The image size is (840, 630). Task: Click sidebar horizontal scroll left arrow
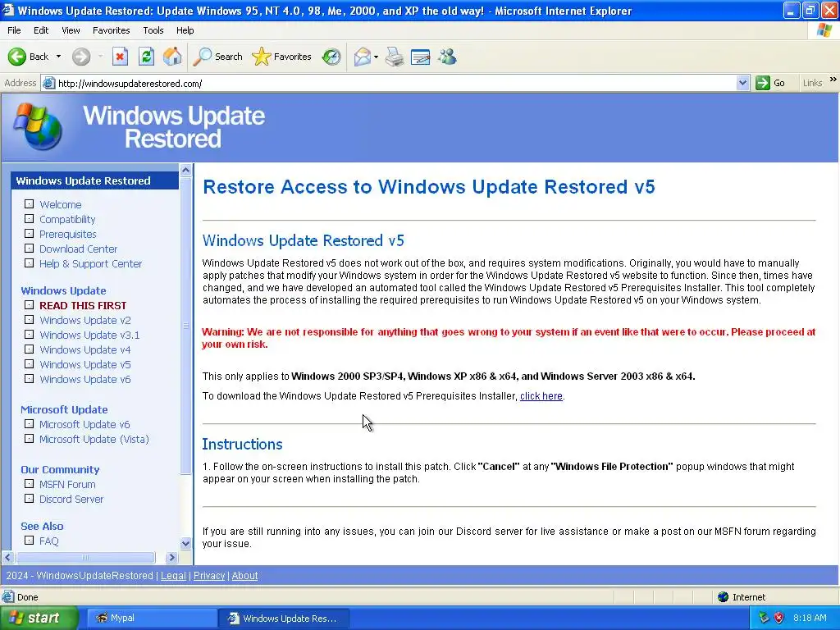pyautogui.click(x=8, y=557)
